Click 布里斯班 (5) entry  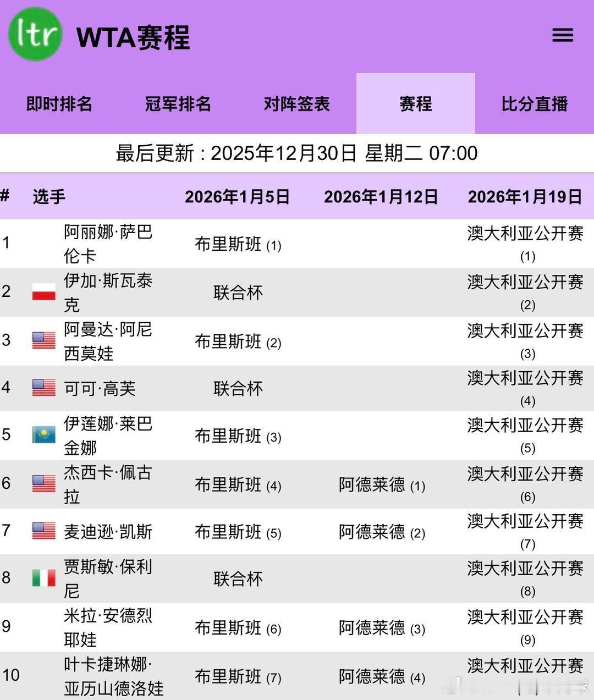coord(238,532)
